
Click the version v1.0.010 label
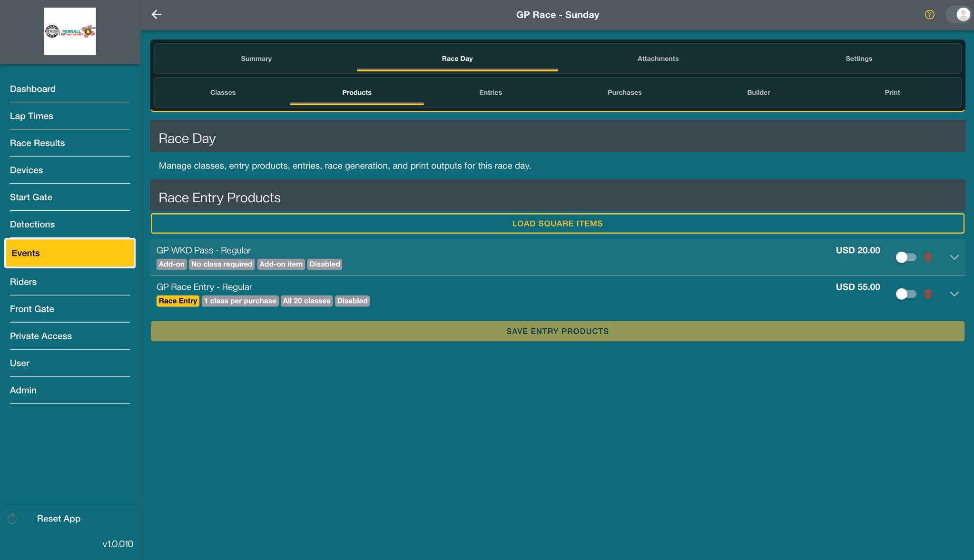pos(118,544)
